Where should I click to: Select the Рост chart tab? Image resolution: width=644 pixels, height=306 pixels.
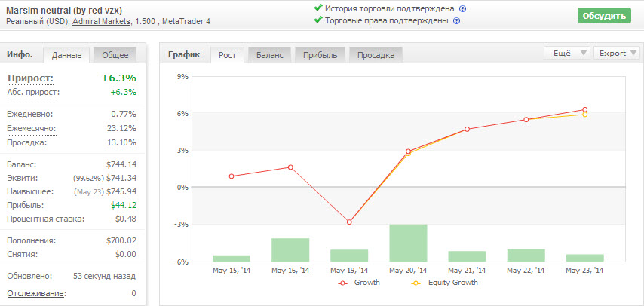coord(227,54)
